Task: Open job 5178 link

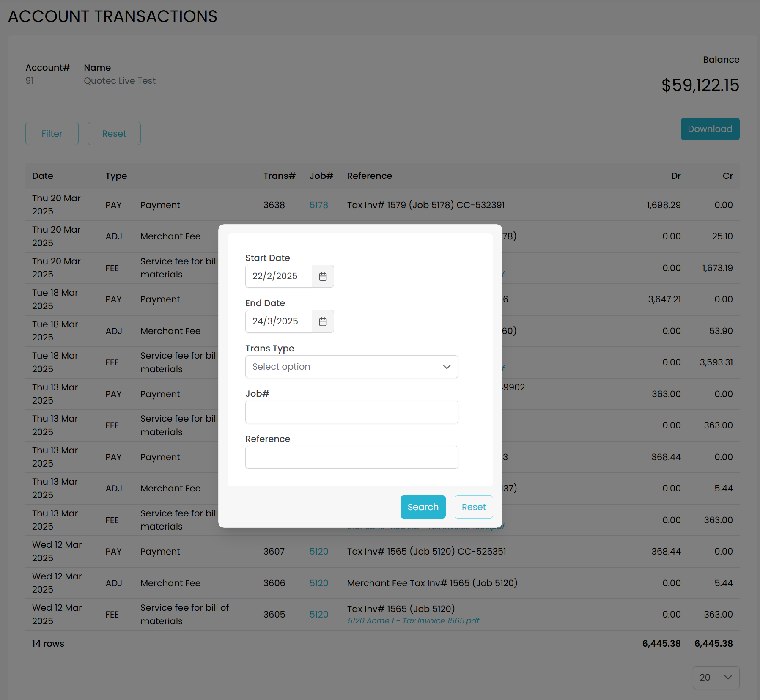Action: pyautogui.click(x=318, y=205)
